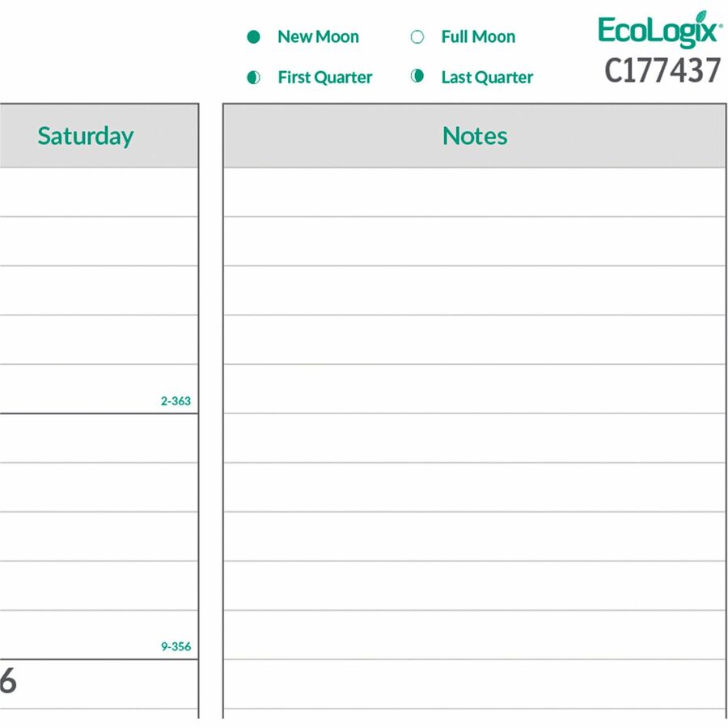Click the 2-363 day counter
Viewport: 728px width, 728px height.
coord(176,400)
